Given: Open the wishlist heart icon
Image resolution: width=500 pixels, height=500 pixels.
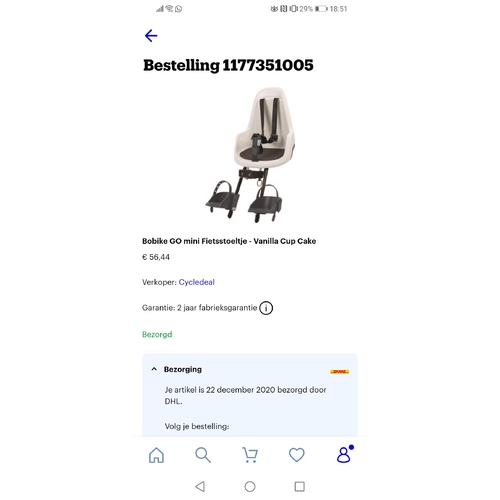Looking at the screenshot, I should 297,455.
